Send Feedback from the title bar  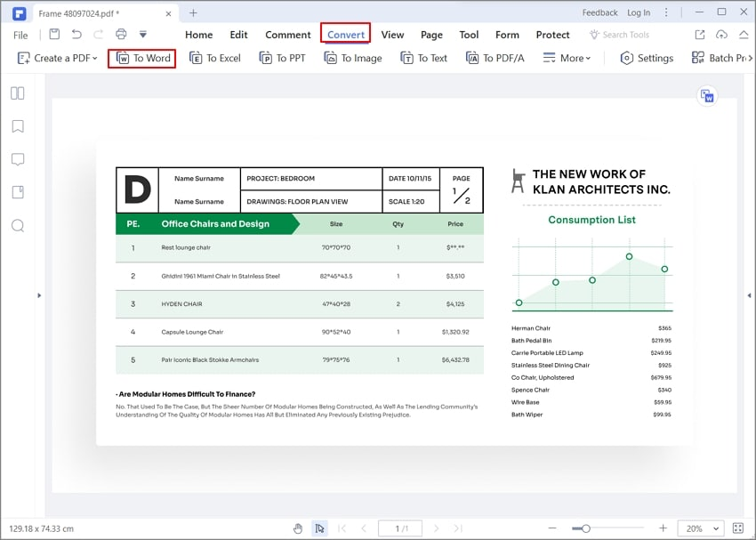point(599,12)
